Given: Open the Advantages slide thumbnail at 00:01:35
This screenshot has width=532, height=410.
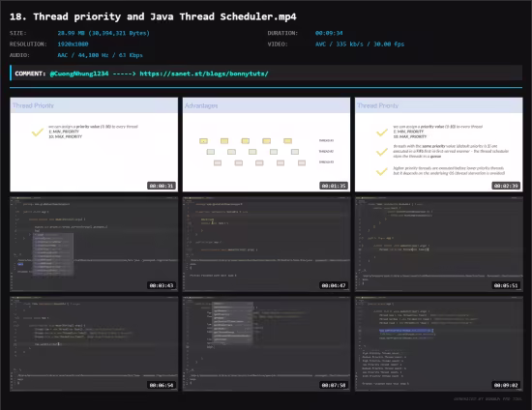Looking at the screenshot, I should [x=266, y=144].
